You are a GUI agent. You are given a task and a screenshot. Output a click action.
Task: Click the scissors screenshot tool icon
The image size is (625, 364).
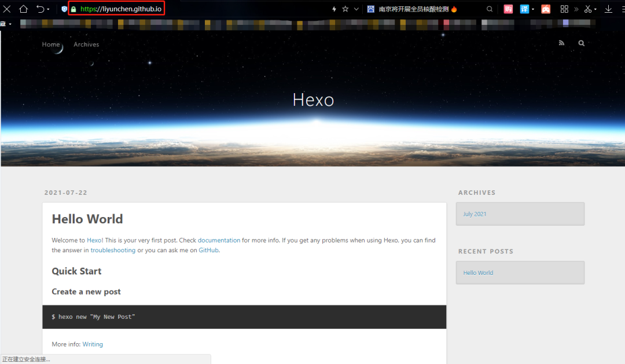pyautogui.click(x=588, y=9)
